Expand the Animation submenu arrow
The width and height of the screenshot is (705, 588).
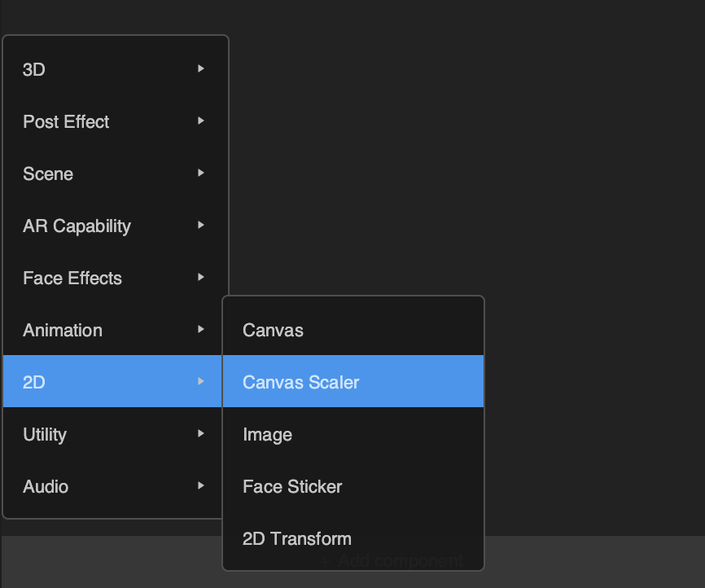coord(201,329)
